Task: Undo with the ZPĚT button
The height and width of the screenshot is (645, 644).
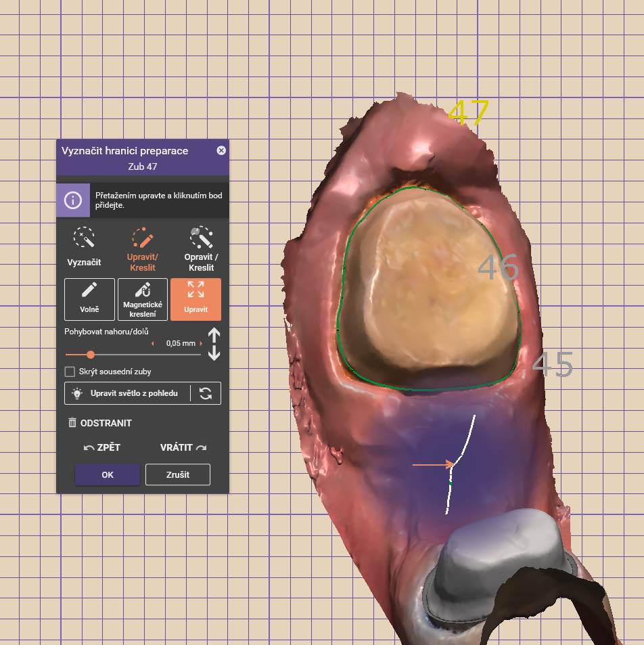Action: 102,448
